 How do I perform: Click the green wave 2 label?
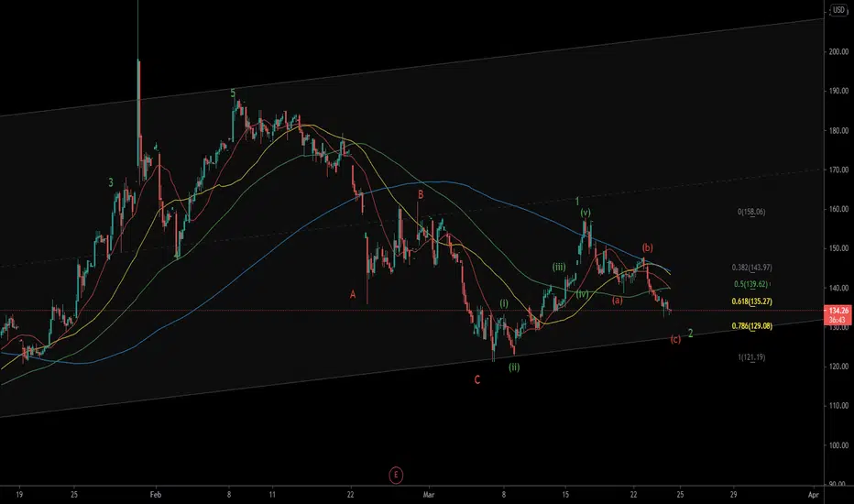[x=691, y=333]
